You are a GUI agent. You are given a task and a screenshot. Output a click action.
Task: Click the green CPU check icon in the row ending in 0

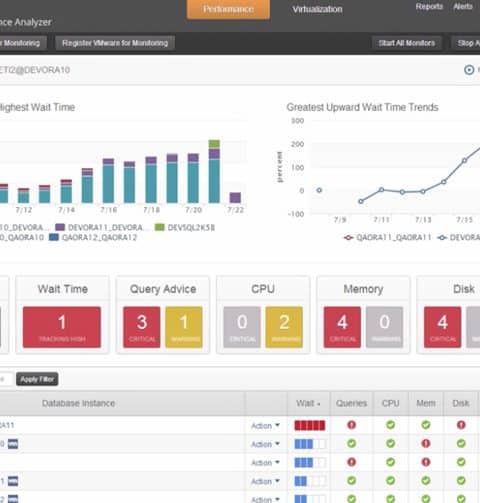pyautogui.click(x=390, y=444)
